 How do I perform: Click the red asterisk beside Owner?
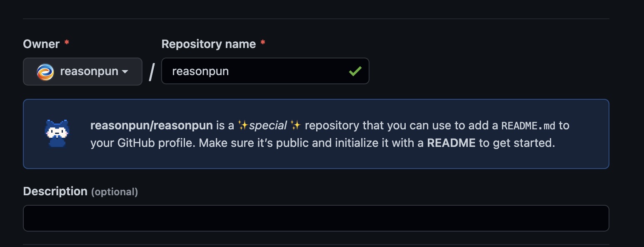point(67,43)
